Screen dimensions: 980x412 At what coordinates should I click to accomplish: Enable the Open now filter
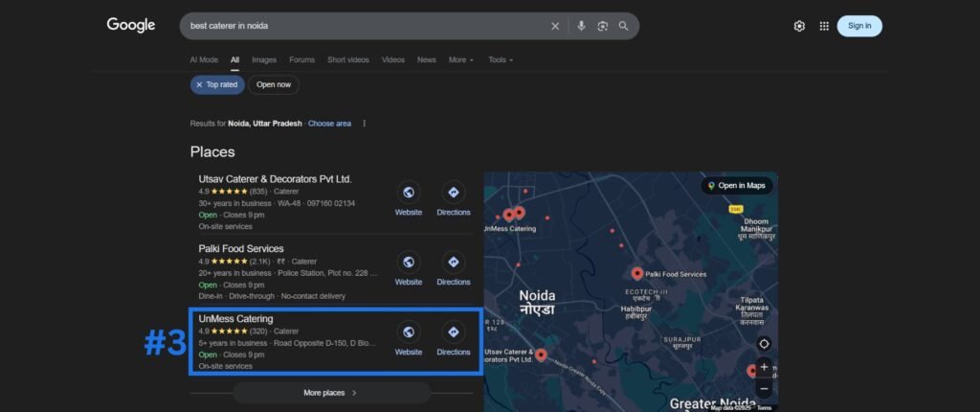point(274,84)
